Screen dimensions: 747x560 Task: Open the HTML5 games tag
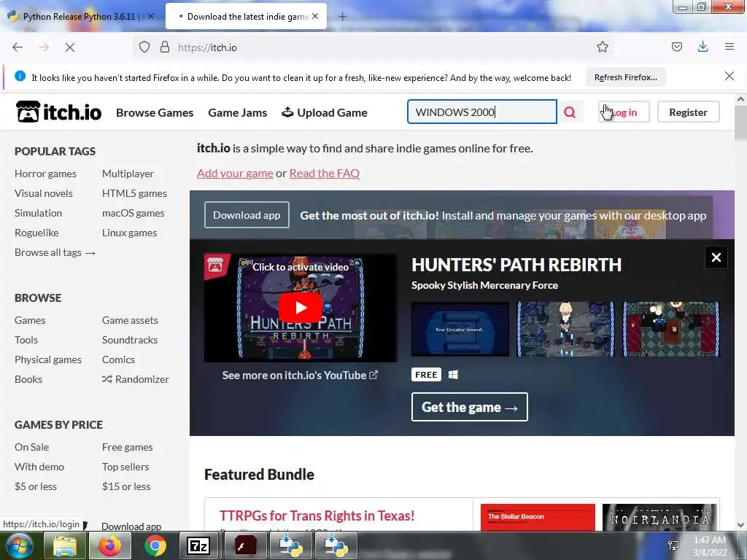pyautogui.click(x=134, y=193)
